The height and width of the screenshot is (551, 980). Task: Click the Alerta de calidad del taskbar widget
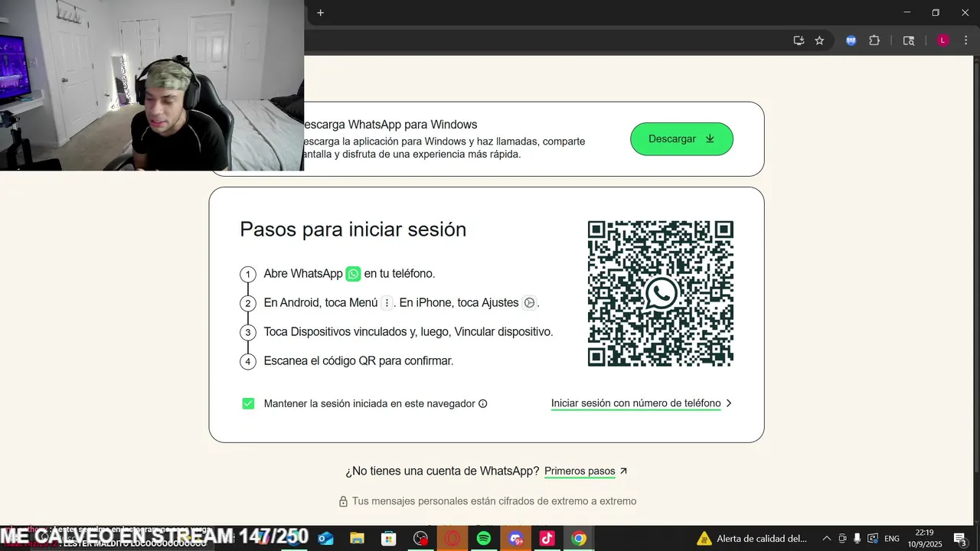pos(751,539)
